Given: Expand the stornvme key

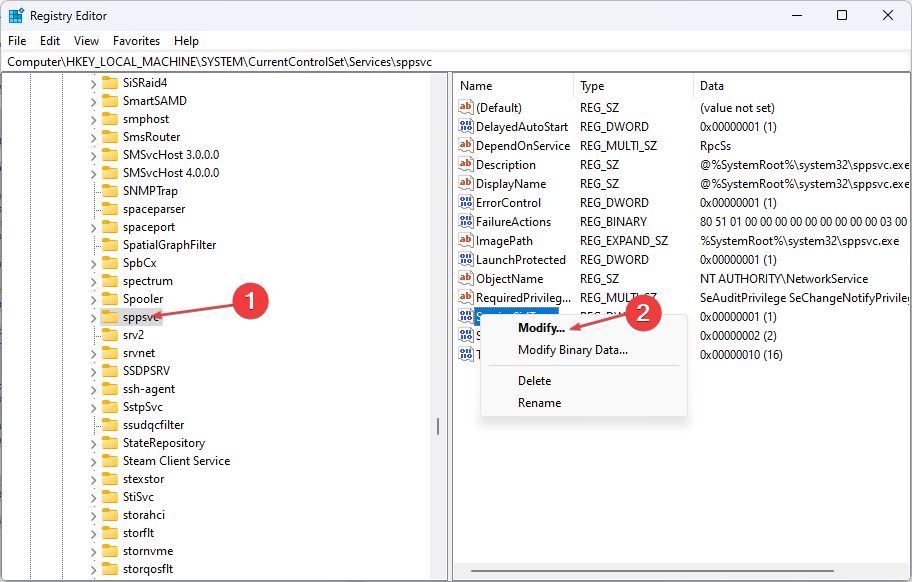Looking at the screenshot, I should coord(93,552).
